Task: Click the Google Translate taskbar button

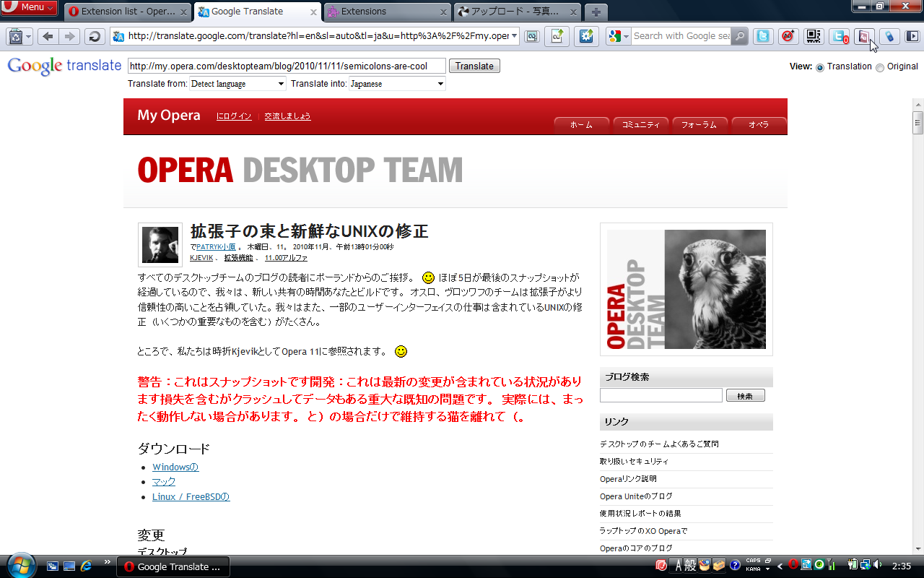Action: pos(173,566)
